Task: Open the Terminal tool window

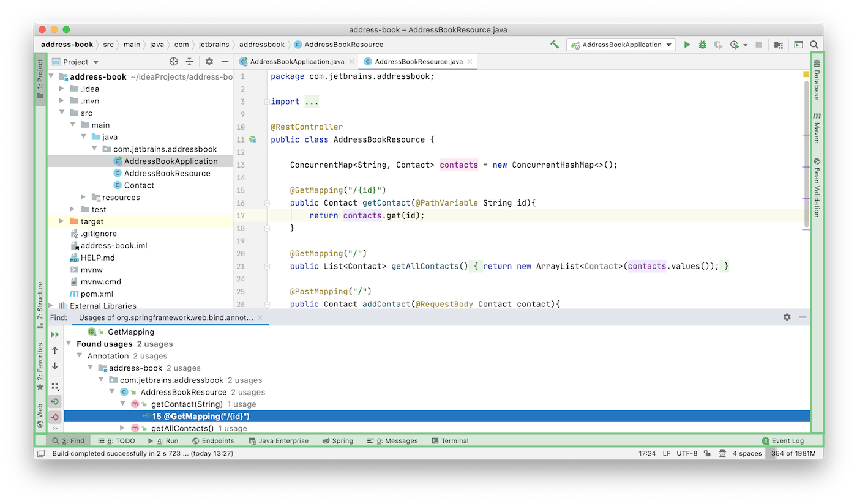Action: click(x=450, y=440)
